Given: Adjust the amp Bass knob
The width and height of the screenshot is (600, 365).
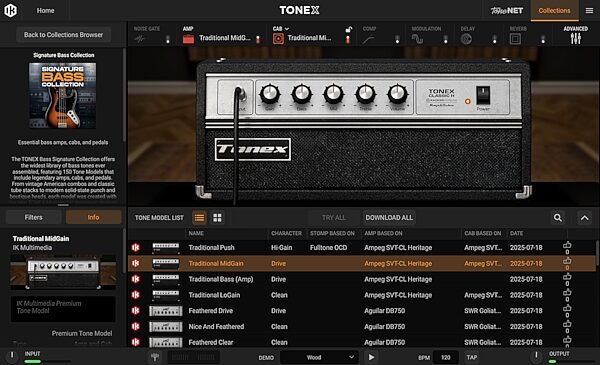Looking at the screenshot, I should pos(302,94).
